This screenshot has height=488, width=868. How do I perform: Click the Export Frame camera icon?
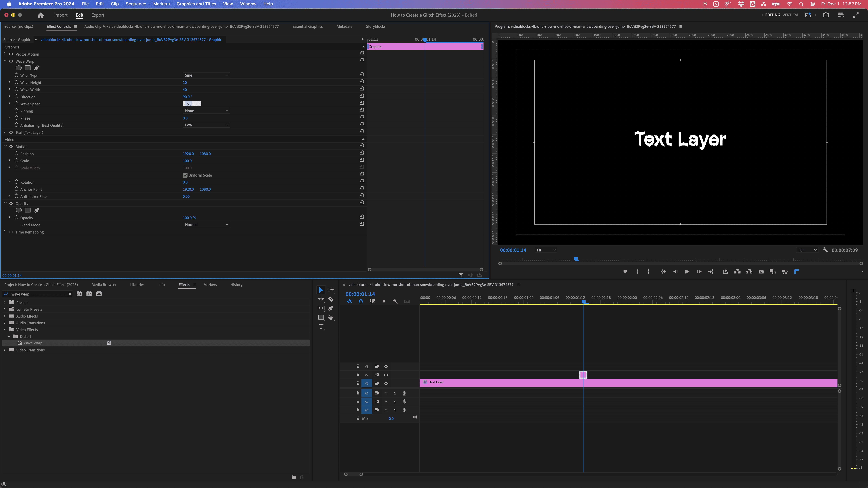click(761, 272)
